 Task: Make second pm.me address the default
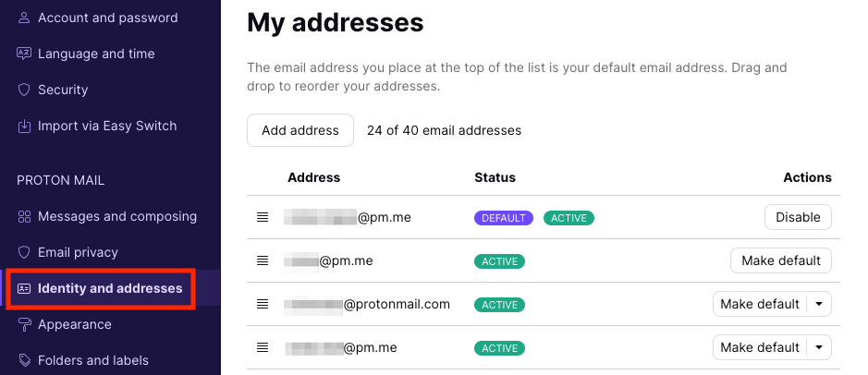coord(781,260)
